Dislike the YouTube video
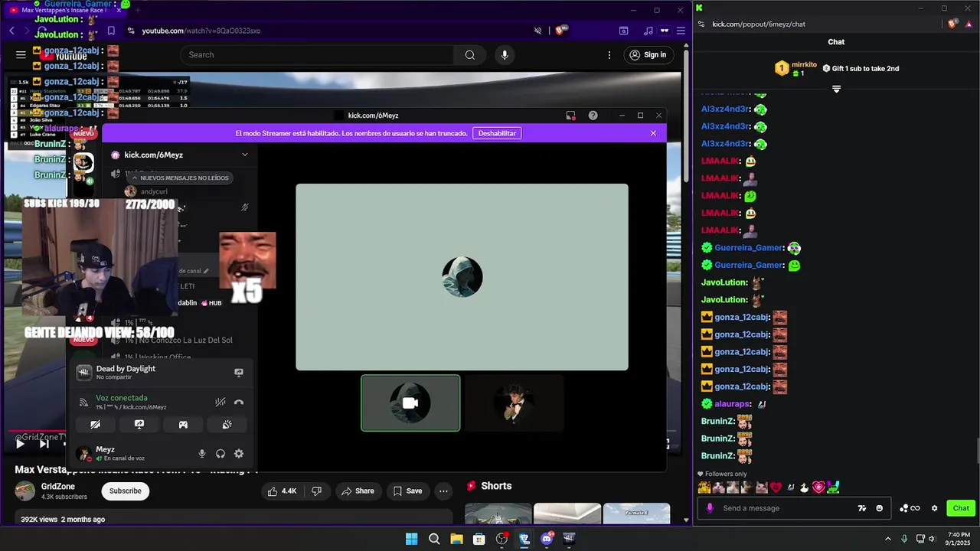This screenshot has width=980, height=551. click(316, 491)
